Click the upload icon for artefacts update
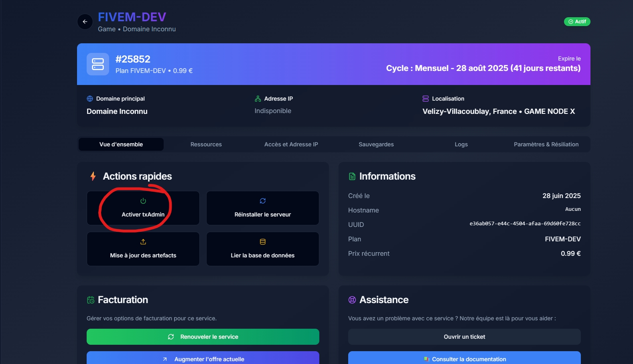The width and height of the screenshot is (633, 364). coord(143,242)
